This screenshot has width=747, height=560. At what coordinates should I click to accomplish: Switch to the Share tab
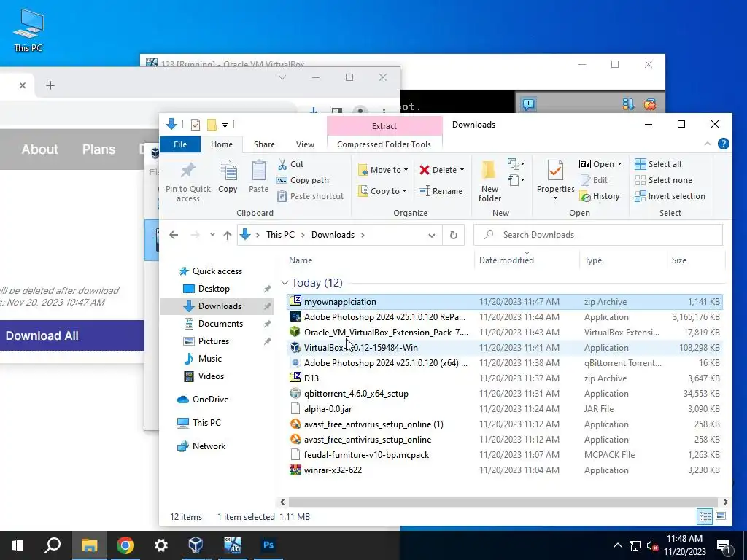(x=264, y=144)
